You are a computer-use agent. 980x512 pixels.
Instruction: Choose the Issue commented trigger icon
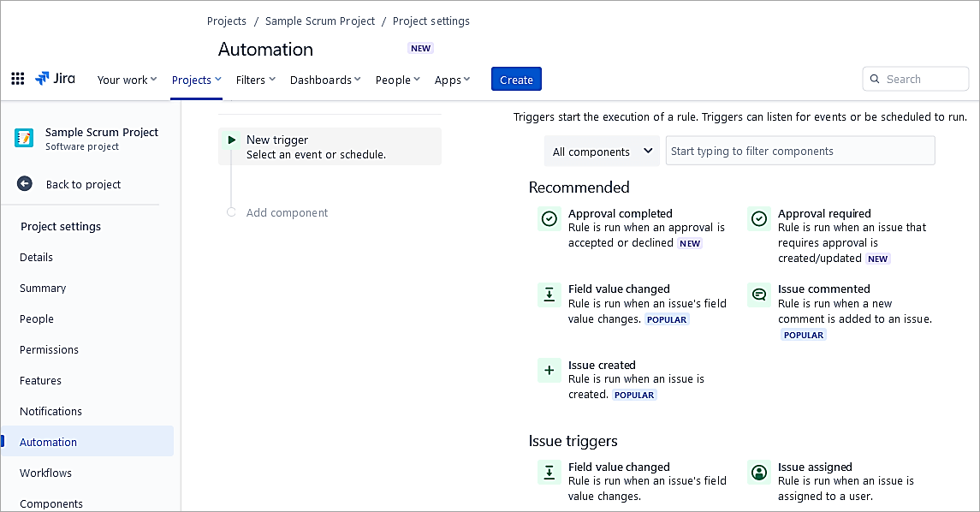758,295
